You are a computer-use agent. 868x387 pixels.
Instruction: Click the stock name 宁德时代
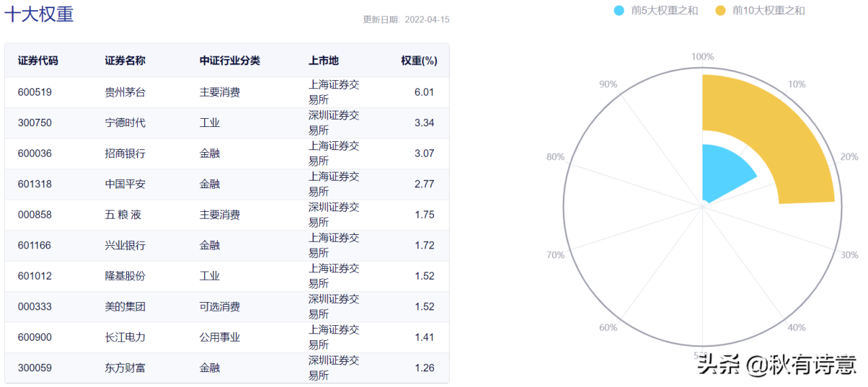[x=125, y=123]
